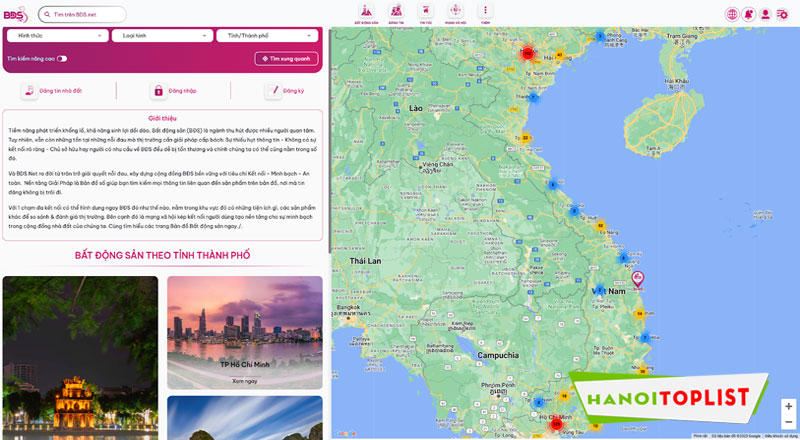
Task: Open the Bất động sản nav icon
Action: [x=365, y=13]
